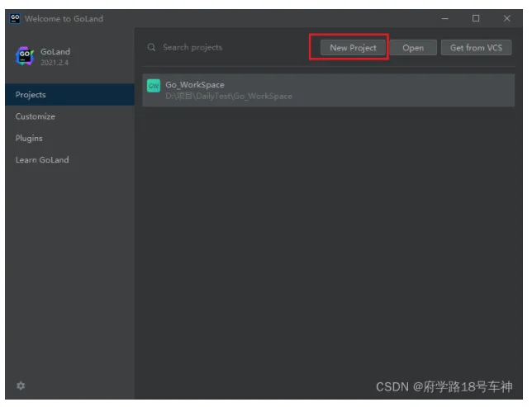
Task: Click the GoLand logo in sidebar
Action: 25,56
